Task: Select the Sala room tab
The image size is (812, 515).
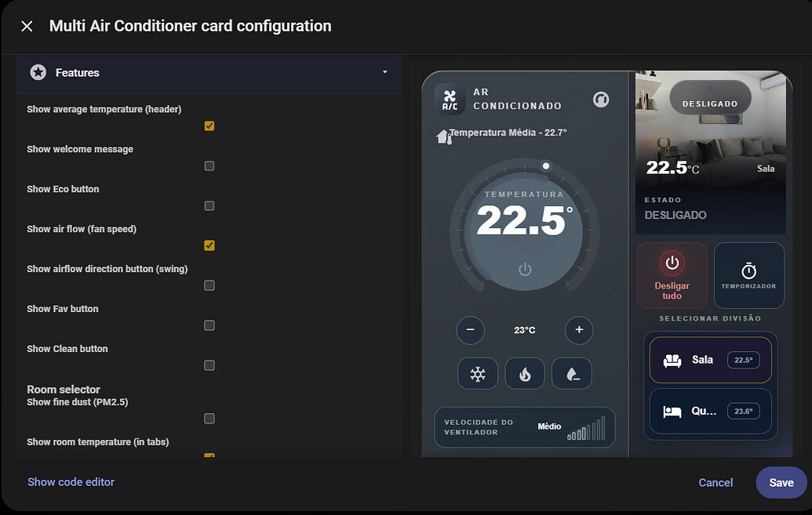Action: point(711,361)
